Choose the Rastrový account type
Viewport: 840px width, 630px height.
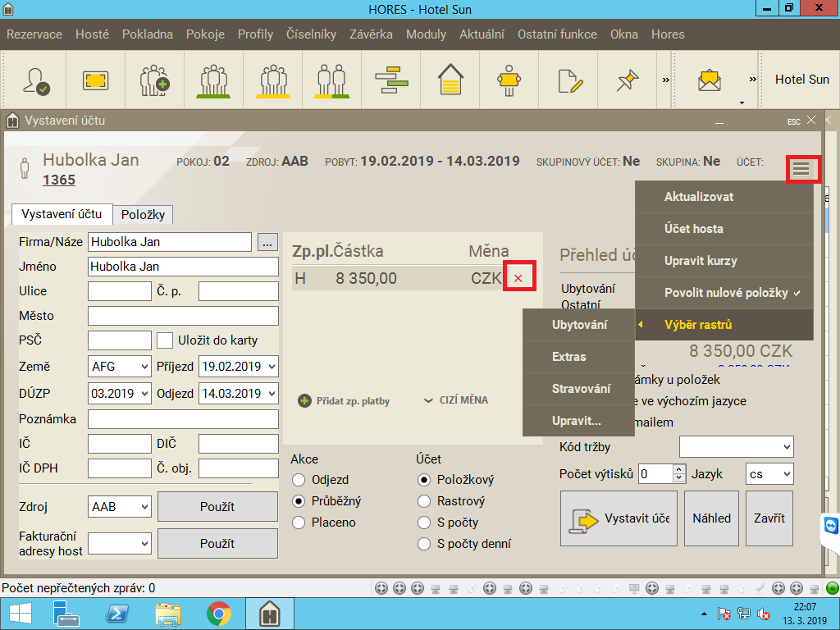[x=424, y=501]
